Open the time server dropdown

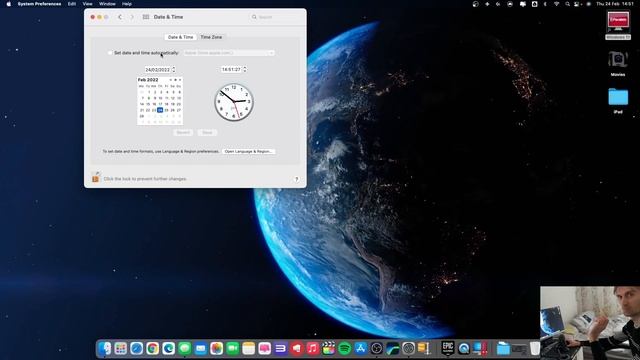229,53
